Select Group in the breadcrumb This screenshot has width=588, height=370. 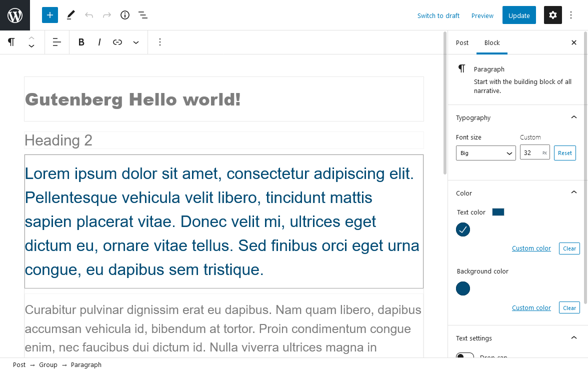point(48,365)
